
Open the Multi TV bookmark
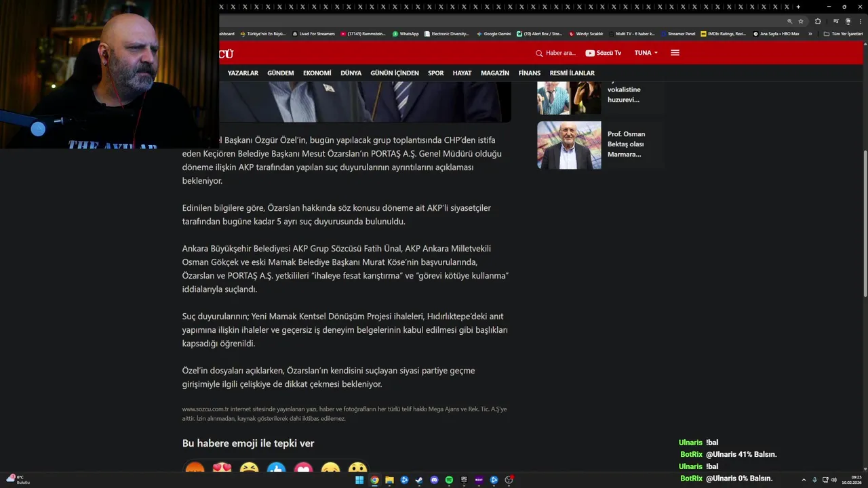[x=631, y=34]
